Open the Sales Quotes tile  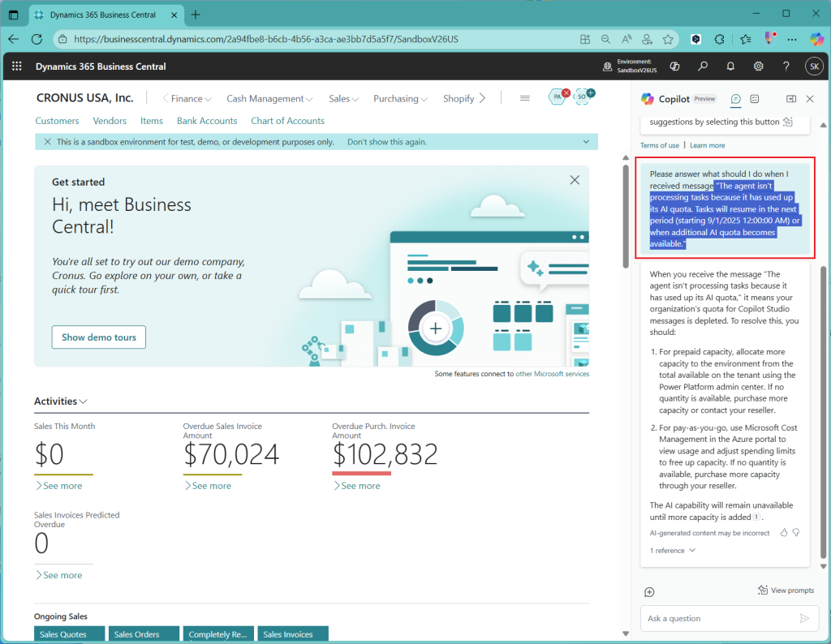68,633
